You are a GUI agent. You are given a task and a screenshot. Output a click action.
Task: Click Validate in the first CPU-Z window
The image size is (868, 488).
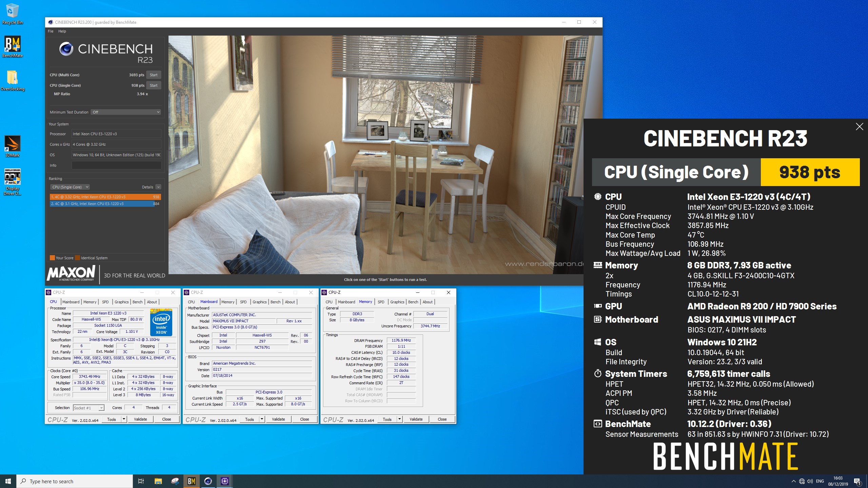tap(140, 419)
